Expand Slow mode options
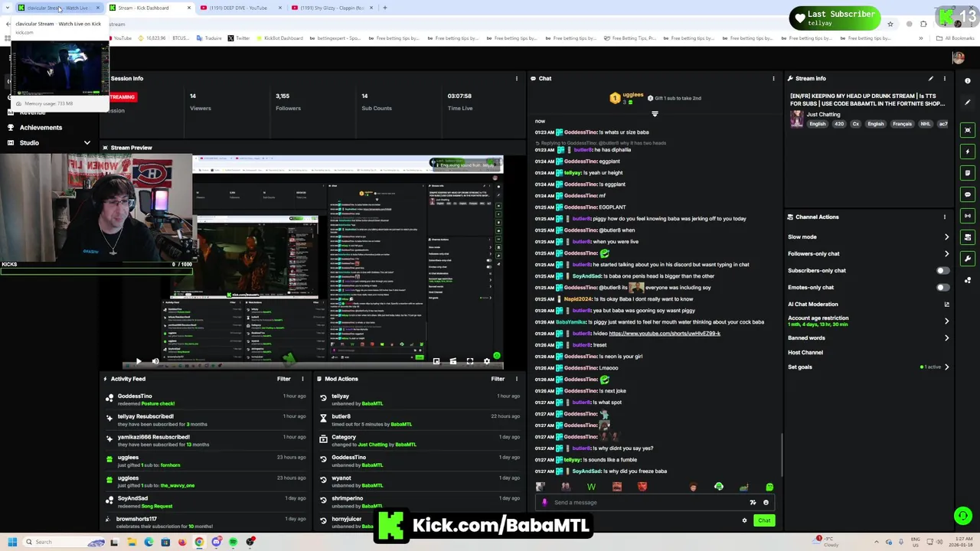 click(947, 237)
